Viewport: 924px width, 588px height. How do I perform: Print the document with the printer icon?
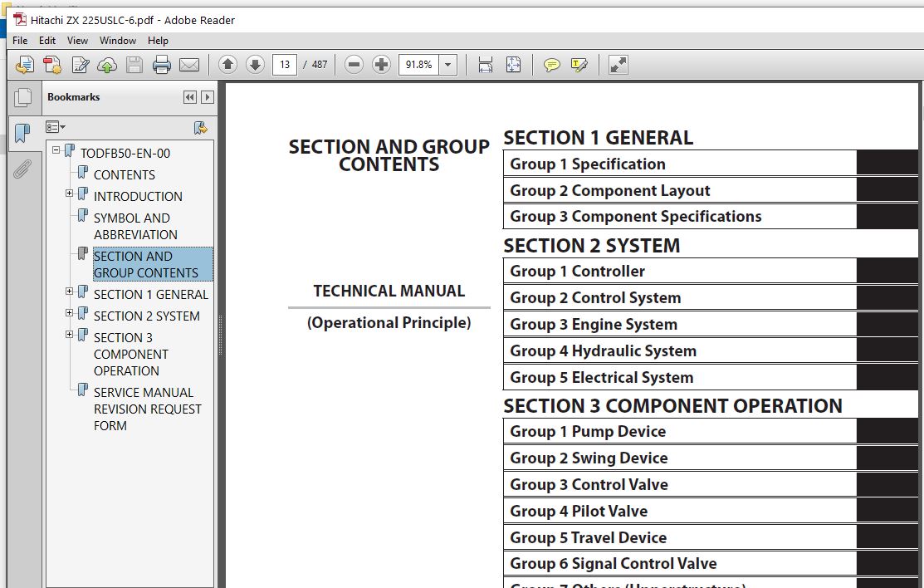pyautogui.click(x=161, y=64)
